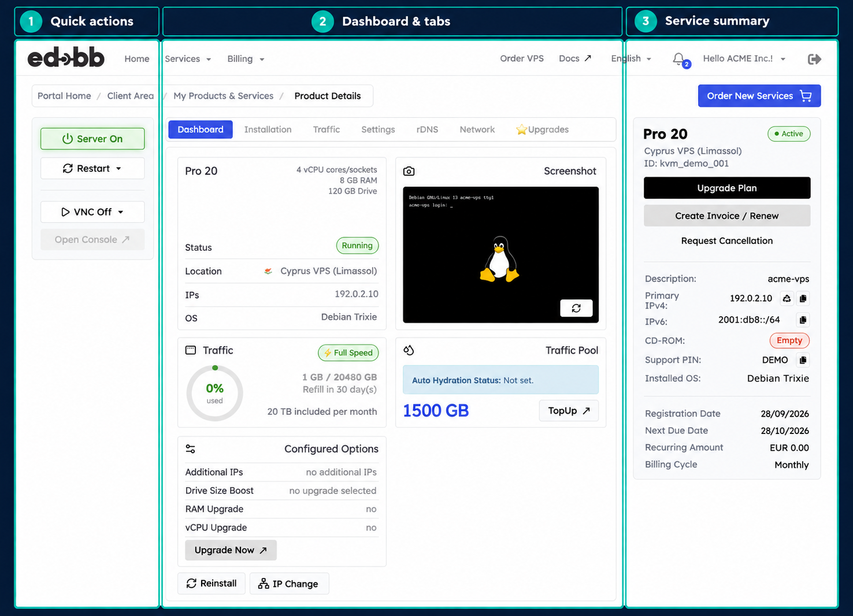This screenshot has height=616, width=853.
Task: Click the Traffic card window icon
Action: 191,350
